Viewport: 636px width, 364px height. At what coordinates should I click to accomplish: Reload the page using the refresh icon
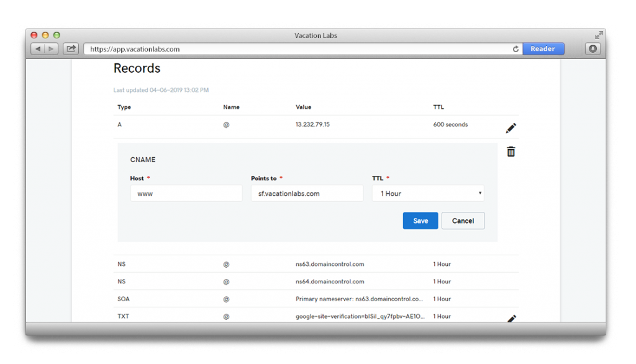pos(516,49)
